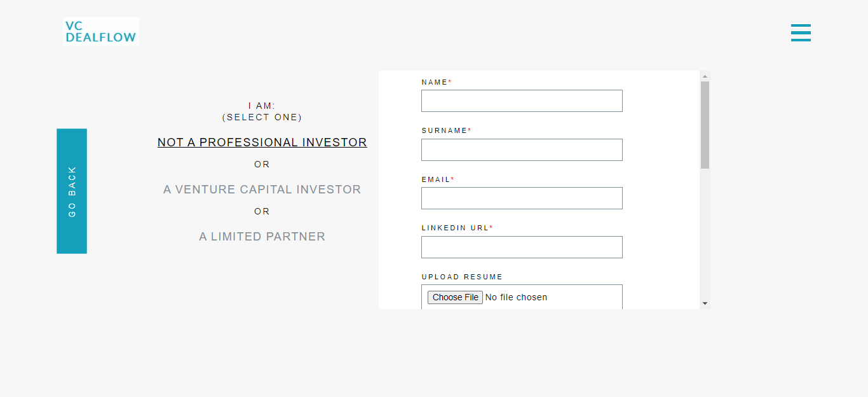This screenshot has height=397, width=868.
Task: Click the VC Dealflow logo
Action: [x=101, y=31]
